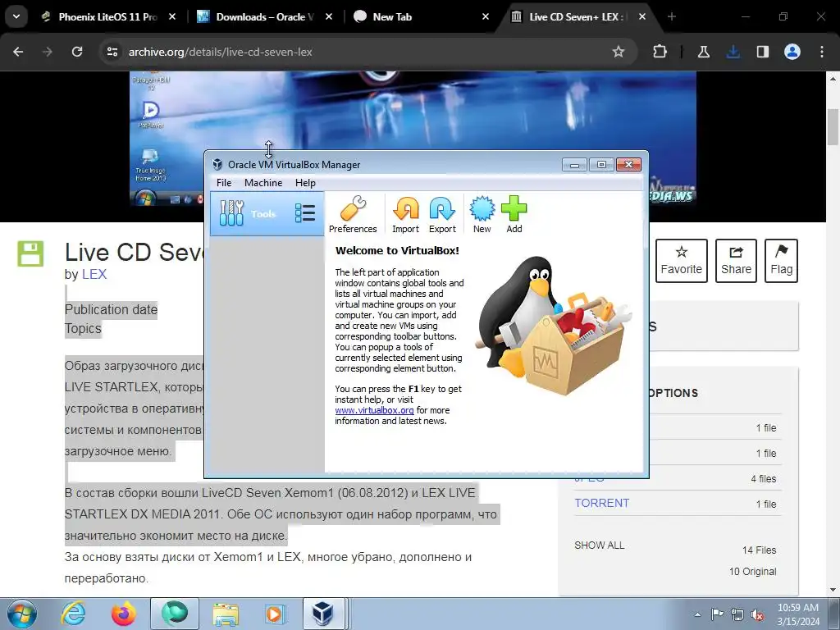The width and height of the screenshot is (840, 630).
Task: Open the green browser taskbar icon
Action: (x=175, y=614)
